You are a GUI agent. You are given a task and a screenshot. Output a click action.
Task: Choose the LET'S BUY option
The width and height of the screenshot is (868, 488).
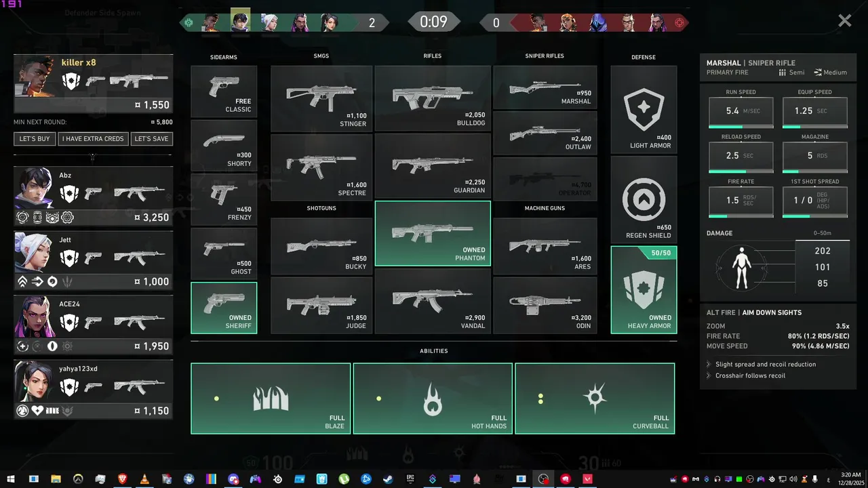pos(35,139)
